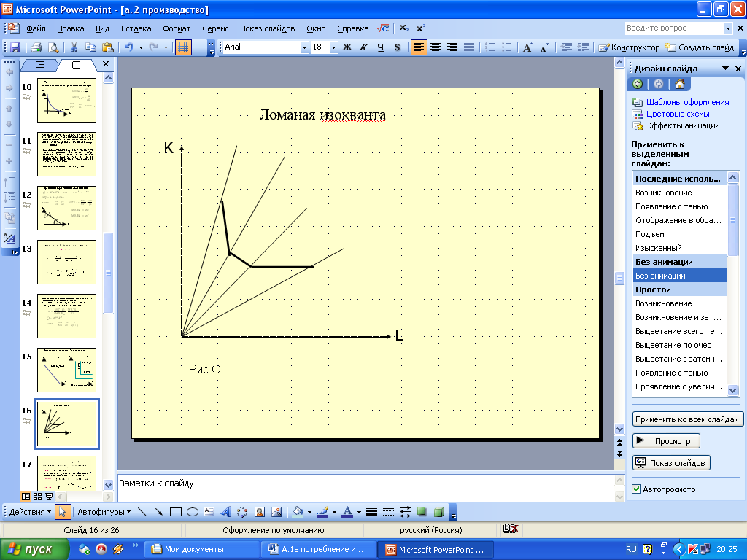747x560 pixels.
Task: Increase font size with large A icon
Action: click(x=527, y=47)
